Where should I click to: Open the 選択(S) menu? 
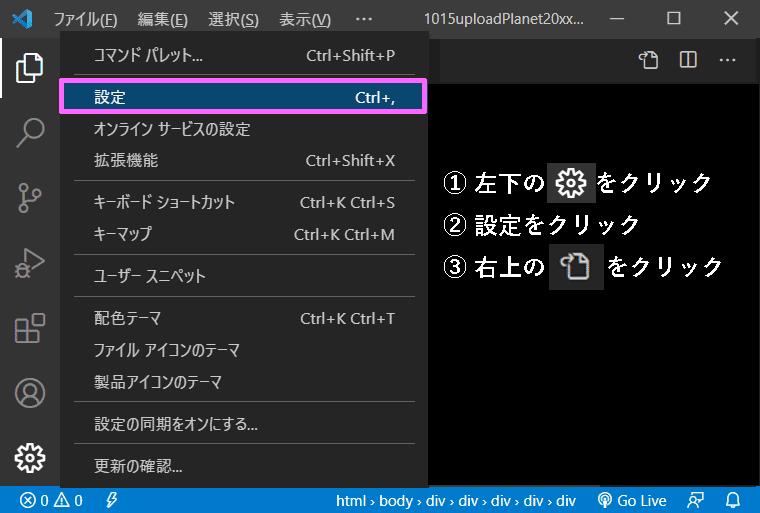pyautogui.click(x=233, y=19)
